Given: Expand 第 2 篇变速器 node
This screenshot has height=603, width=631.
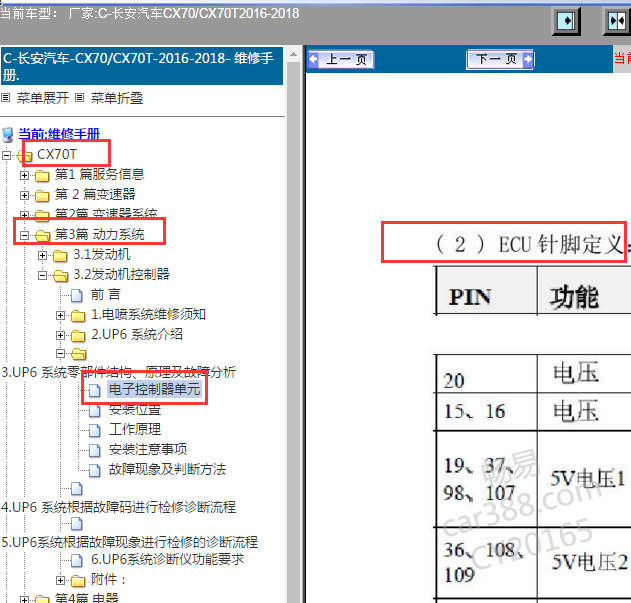Looking at the screenshot, I should coord(25,196).
